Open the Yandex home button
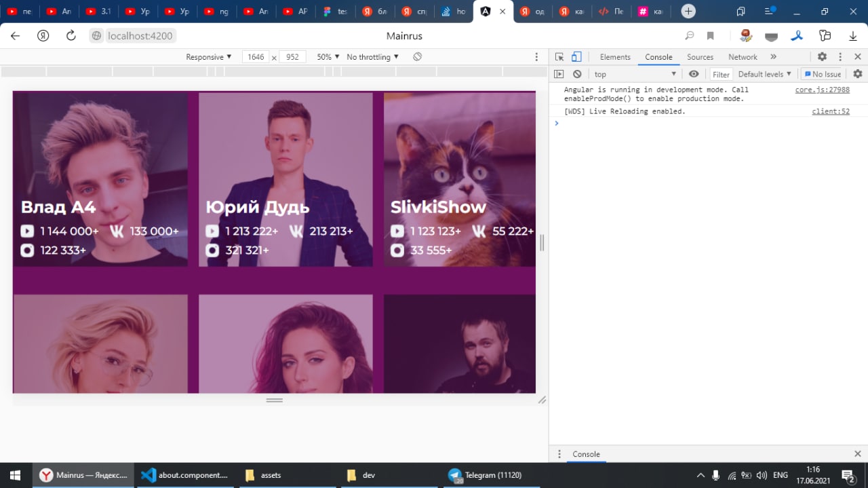This screenshot has width=868, height=488. click(x=43, y=36)
